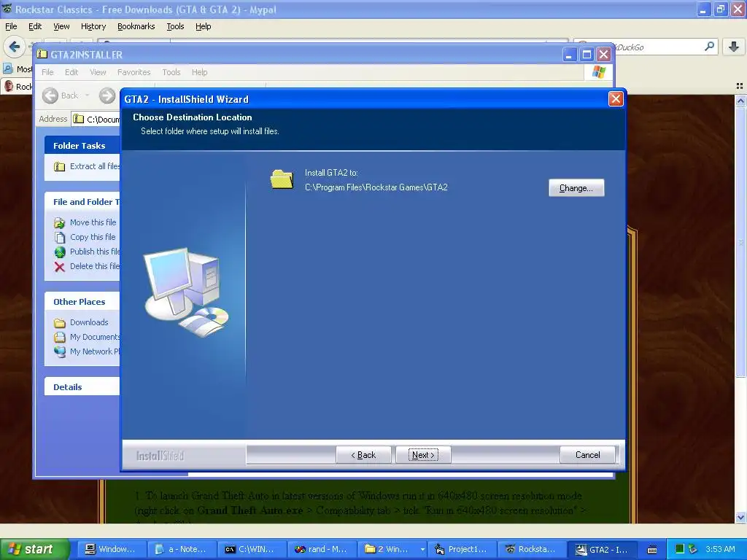Open File menu in GTA2INSTALLER window
Image resolution: width=747 pixels, height=560 pixels.
[47, 72]
